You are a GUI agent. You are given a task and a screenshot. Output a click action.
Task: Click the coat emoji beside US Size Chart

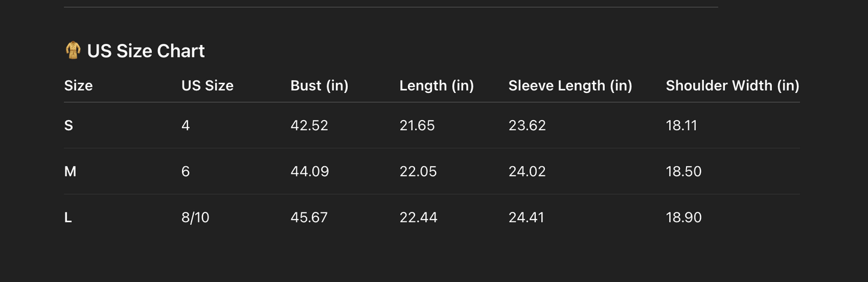tap(73, 50)
